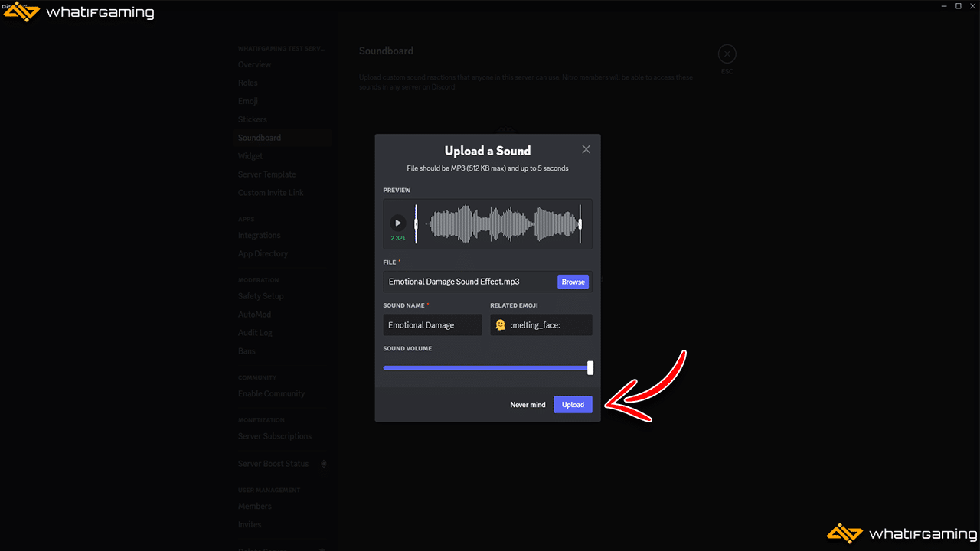The height and width of the screenshot is (551, 980).
Task: Click the left trim handle on the waveform
Action: pos(416,223)
